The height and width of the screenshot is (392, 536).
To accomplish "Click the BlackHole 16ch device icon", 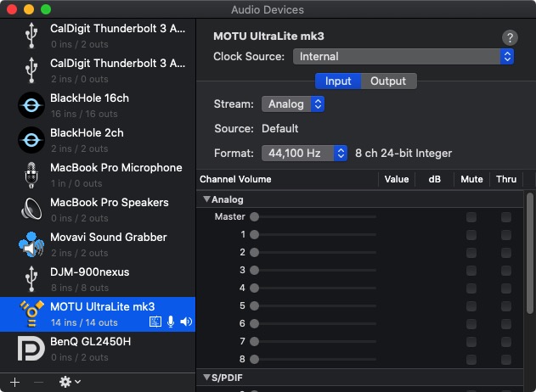I will tap(31, 105).
